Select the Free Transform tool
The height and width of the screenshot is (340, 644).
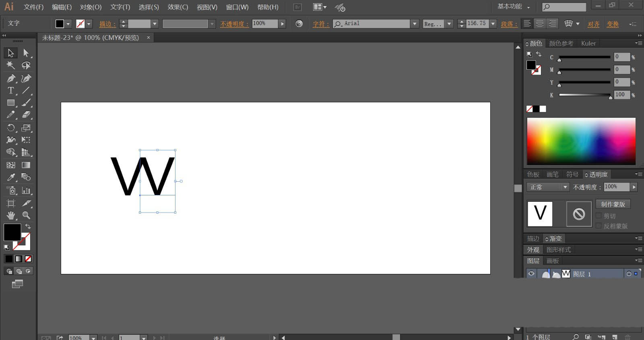point(26,140)
